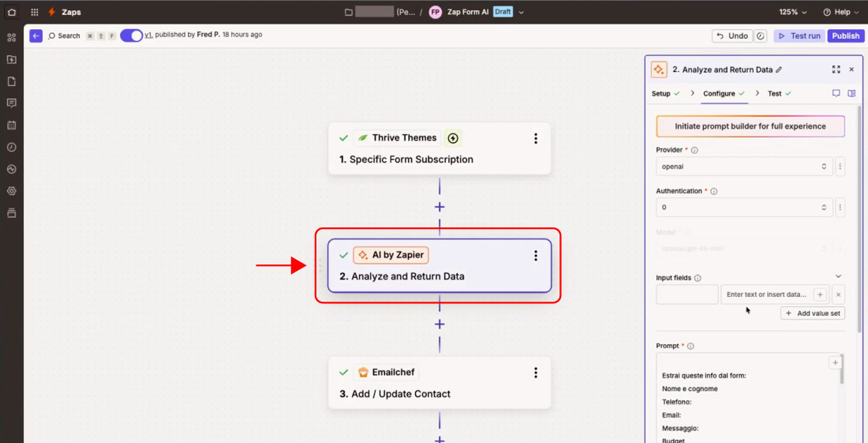Open the settings gear in left sidebar
Screen dimensions: 868x443
[x=11, y=191]
